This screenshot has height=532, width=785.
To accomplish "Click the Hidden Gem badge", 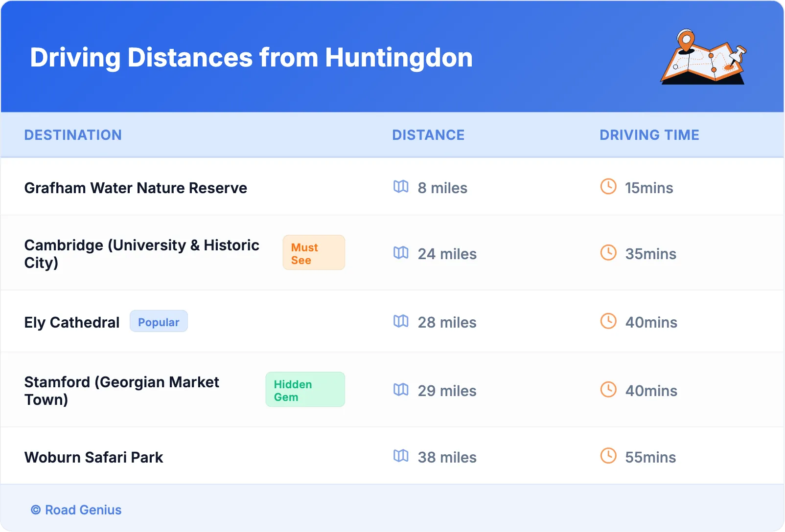I will click(x=305, y=390).
